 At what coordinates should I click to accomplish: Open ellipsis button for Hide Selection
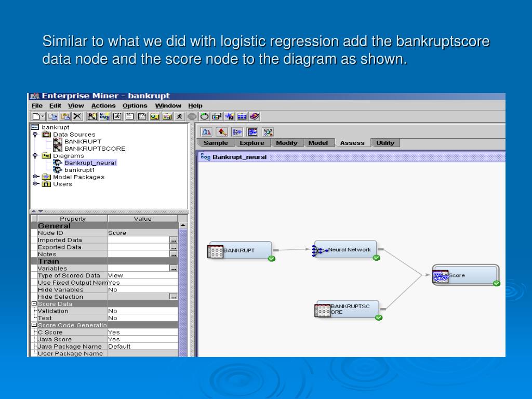tap(174, 297)
